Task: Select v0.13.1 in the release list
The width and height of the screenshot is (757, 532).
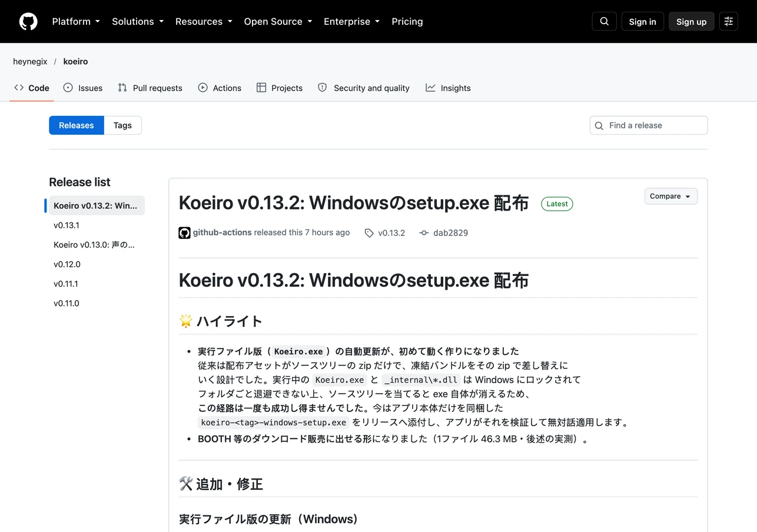Action: [97, 225]
